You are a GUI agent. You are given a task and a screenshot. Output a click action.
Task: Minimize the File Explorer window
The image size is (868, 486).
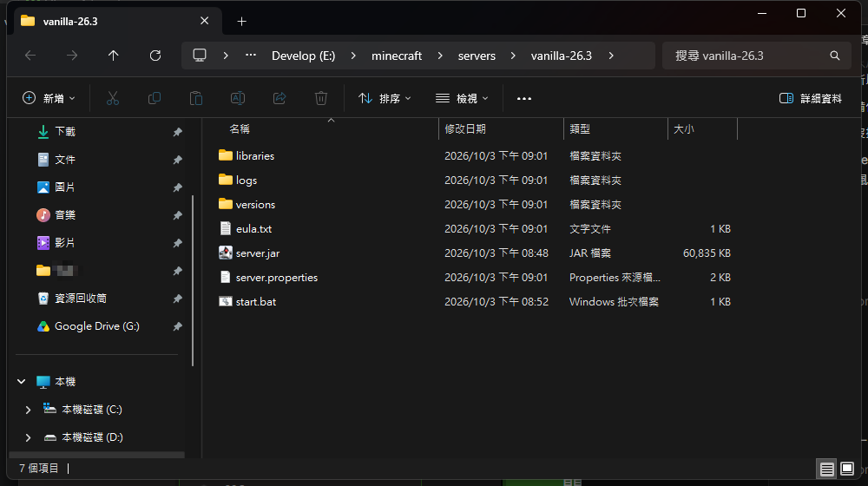tap(762, 13)
